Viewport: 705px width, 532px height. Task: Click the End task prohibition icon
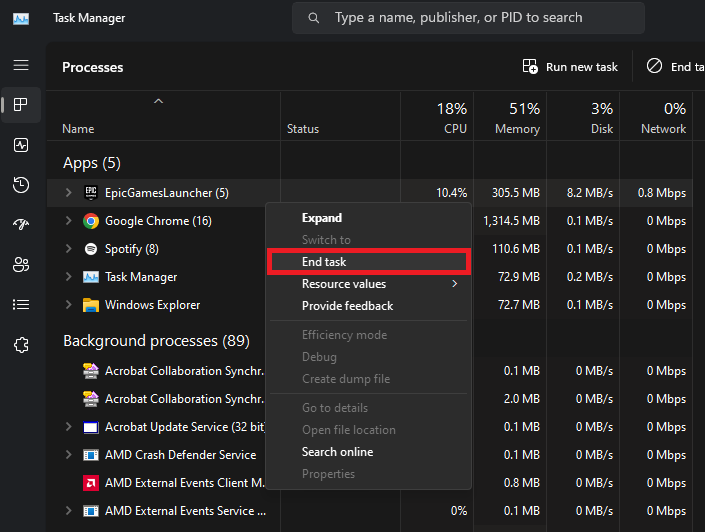(x=654, y=66)
